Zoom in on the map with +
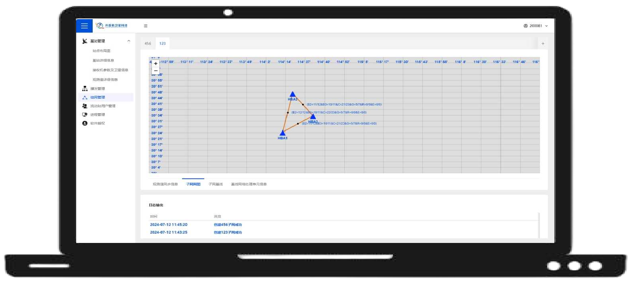 tap(156, 63)
